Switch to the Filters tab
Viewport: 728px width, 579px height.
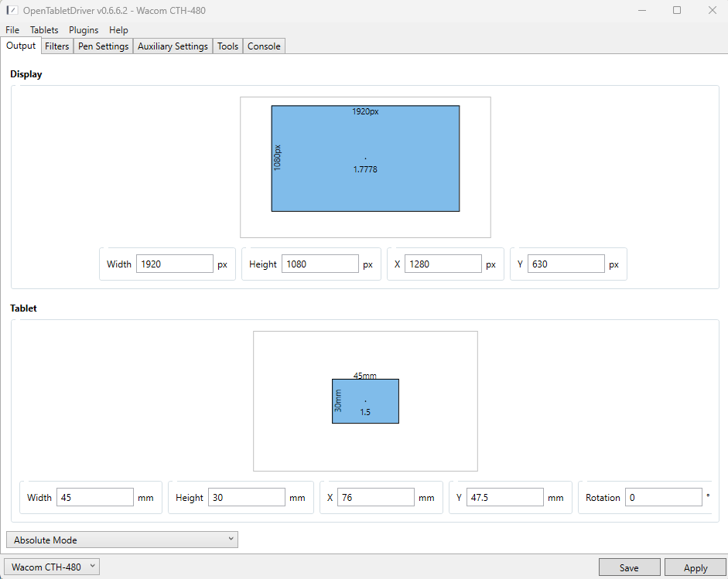click(x=57, y=46)
